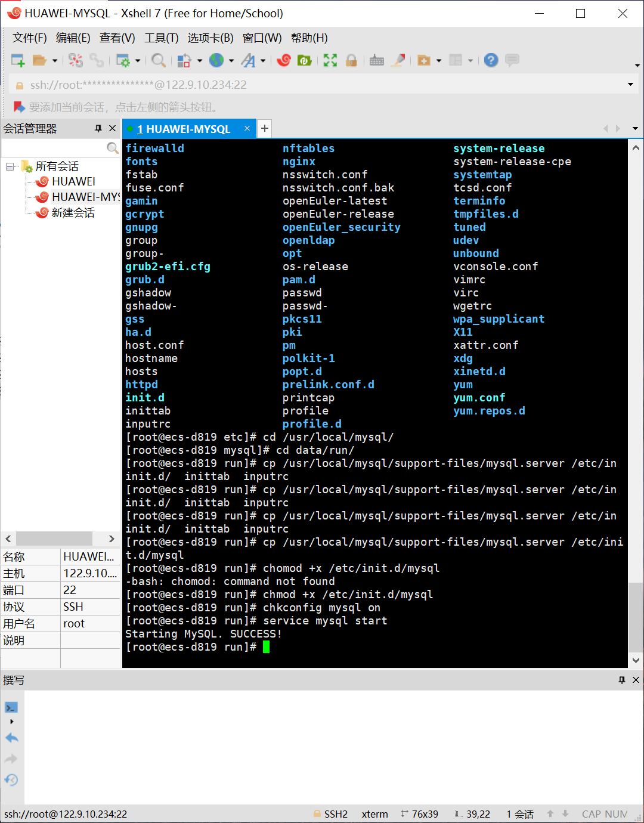The height and width of the screenshot is (823, 644).
Task: Click the 122.9.10... host property value
Action: tap(90, 573)
